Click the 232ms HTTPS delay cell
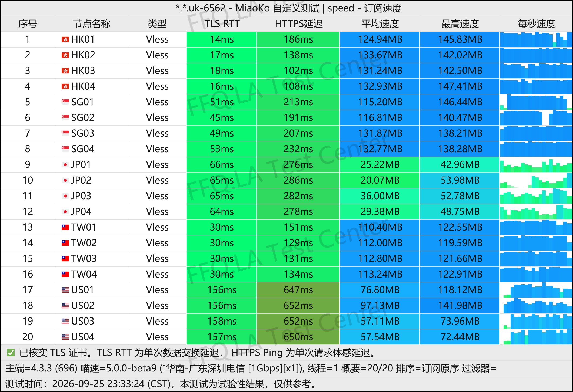Screen dimensions: 573x392 pos(298,149)
